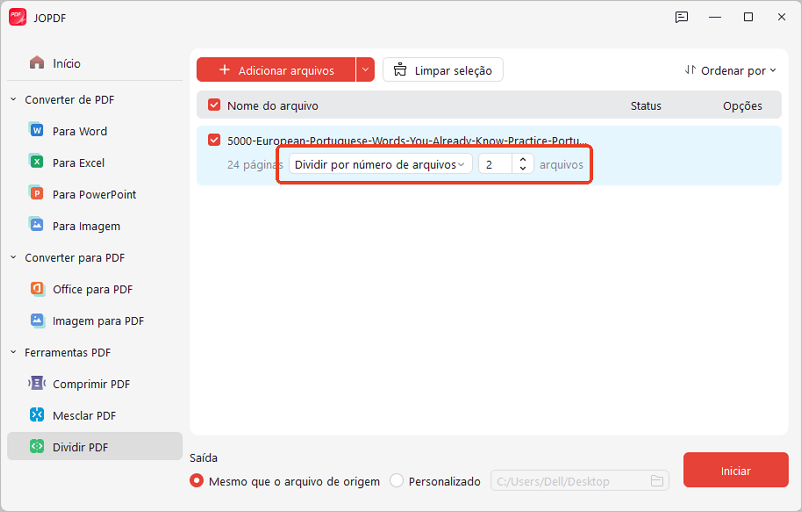This screenshot has height=512, width=802.
Task: Click the sort arrows icon beside Ordenar por
Action: (690, 70)
